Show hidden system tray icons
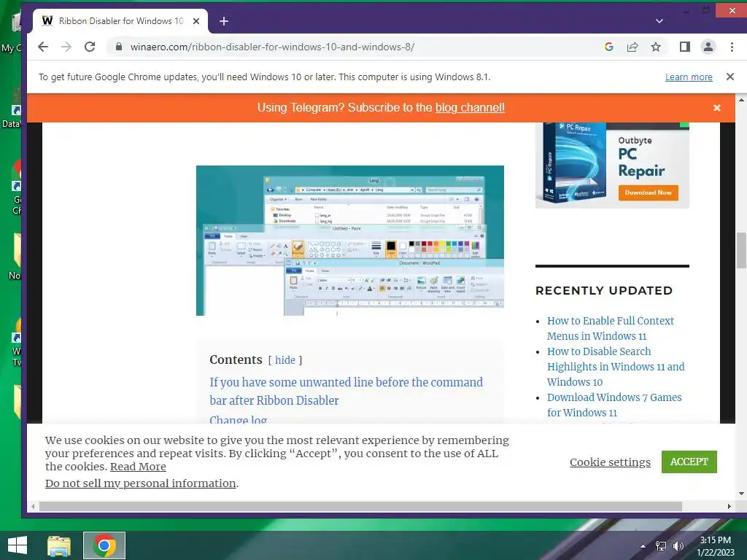 (x=643, y=546)
